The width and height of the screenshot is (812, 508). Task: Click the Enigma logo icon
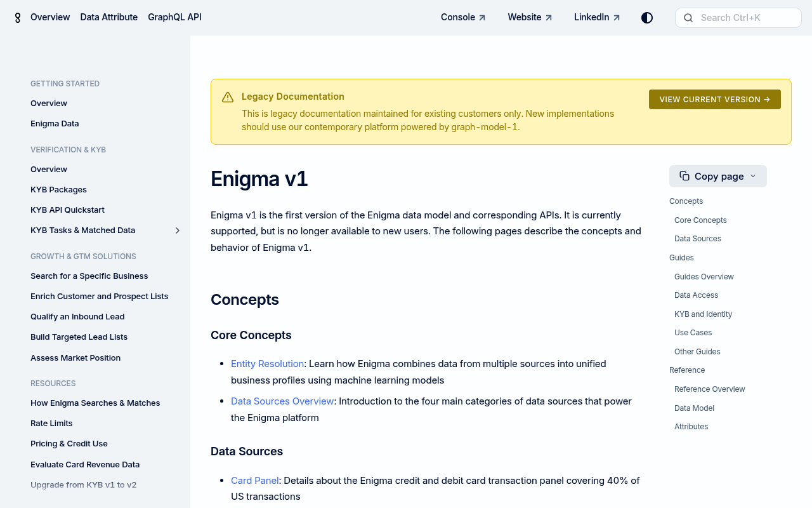click(18, 18)
